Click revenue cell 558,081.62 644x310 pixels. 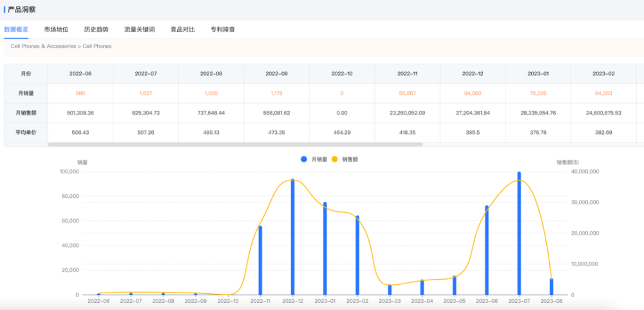276,113
